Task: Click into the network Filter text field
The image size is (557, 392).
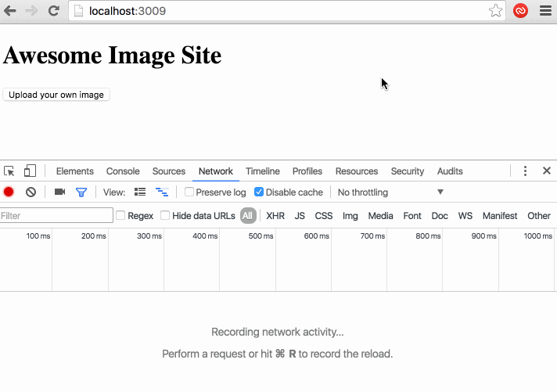Action: tap(56, 216)
